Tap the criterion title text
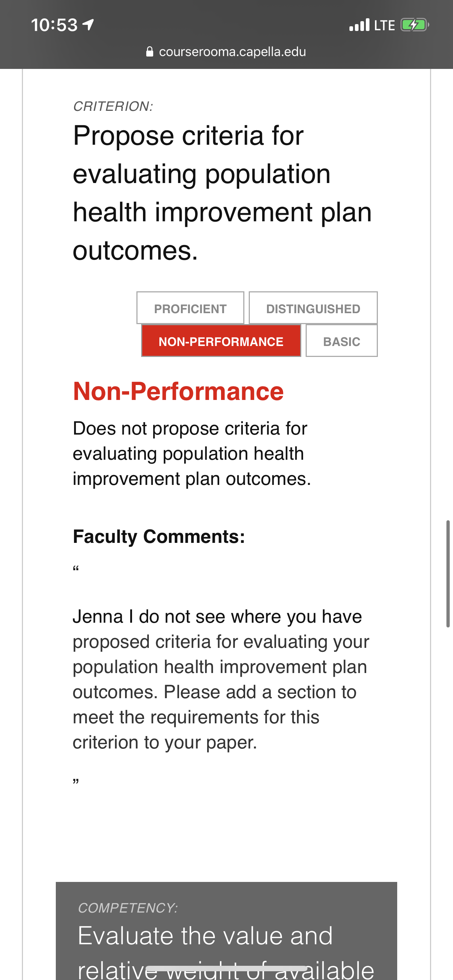Screen dimensions: 453x980 [x=222, y=193]
